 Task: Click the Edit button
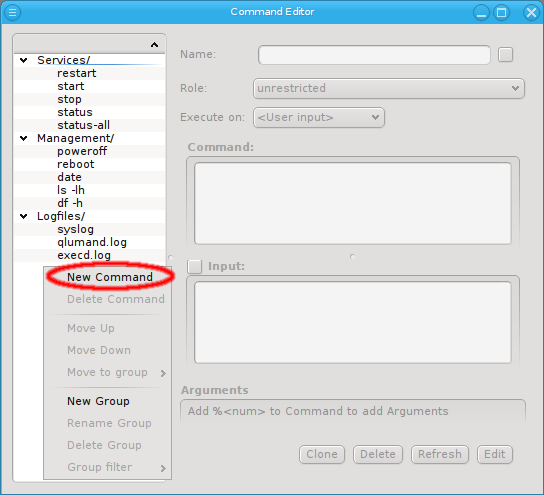tap(495, 454)
